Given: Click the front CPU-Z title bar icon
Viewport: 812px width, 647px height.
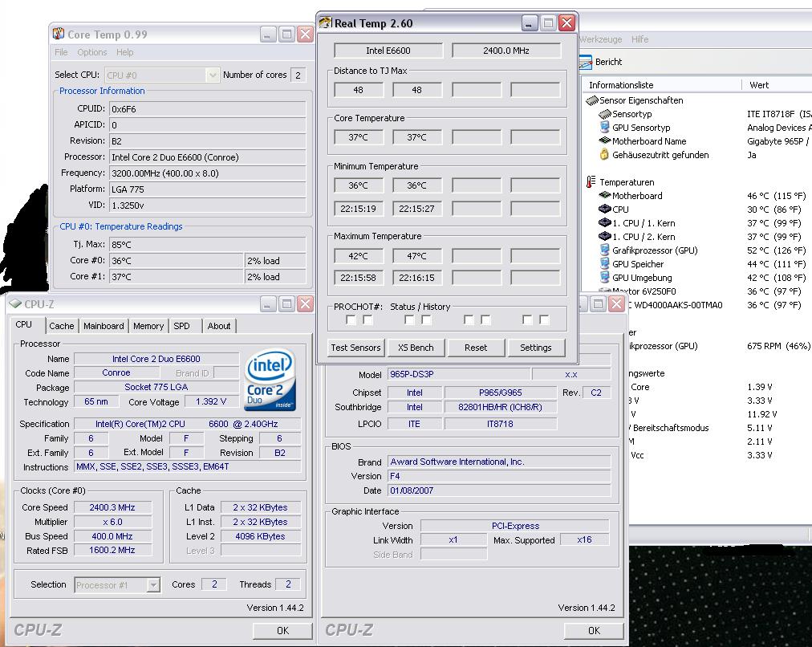Looking at the screenshot, I should [x=15, y=303].
